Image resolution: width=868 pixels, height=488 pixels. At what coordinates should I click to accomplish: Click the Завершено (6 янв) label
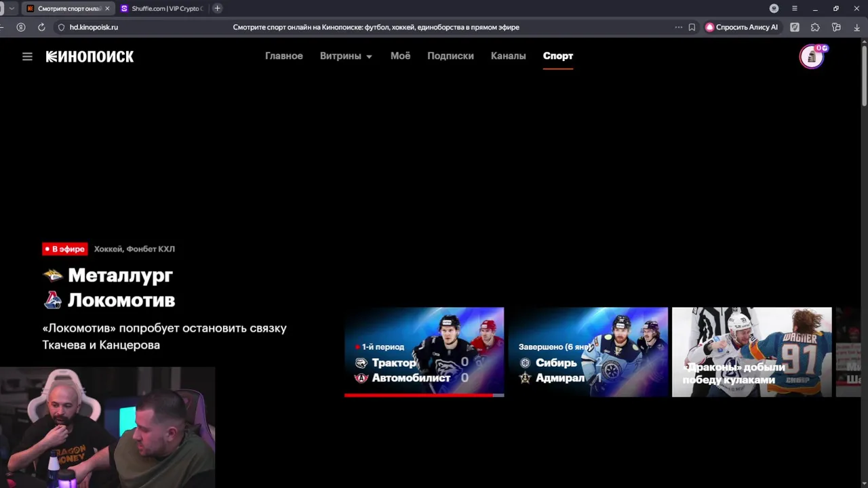click(553, 346)
